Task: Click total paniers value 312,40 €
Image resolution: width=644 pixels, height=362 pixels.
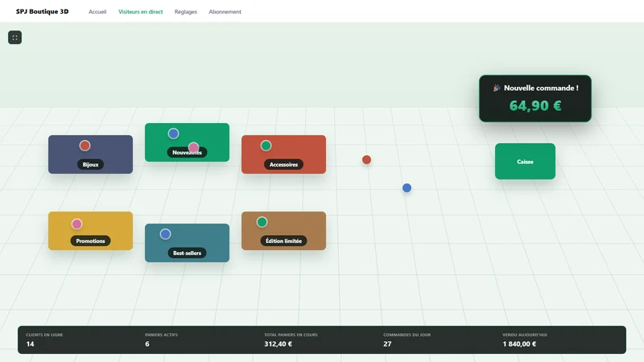Action: pos(278,344)
